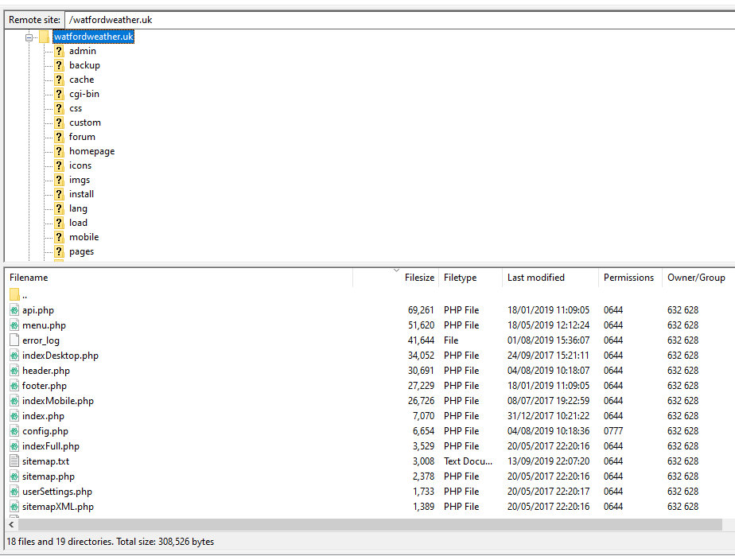Select the forum folder in tree
Image resolution: width=735 pixels, height=560 pixels.
pos(82,137)
